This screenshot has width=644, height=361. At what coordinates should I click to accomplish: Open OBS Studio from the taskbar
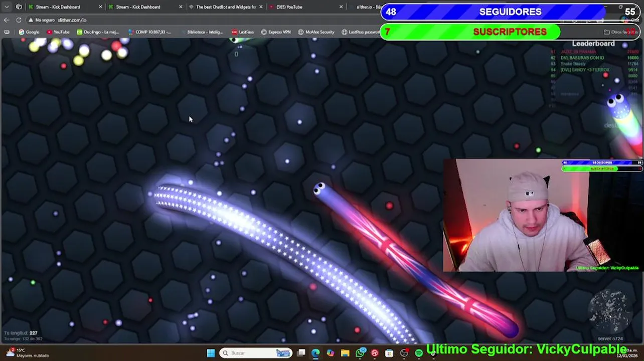404,353
